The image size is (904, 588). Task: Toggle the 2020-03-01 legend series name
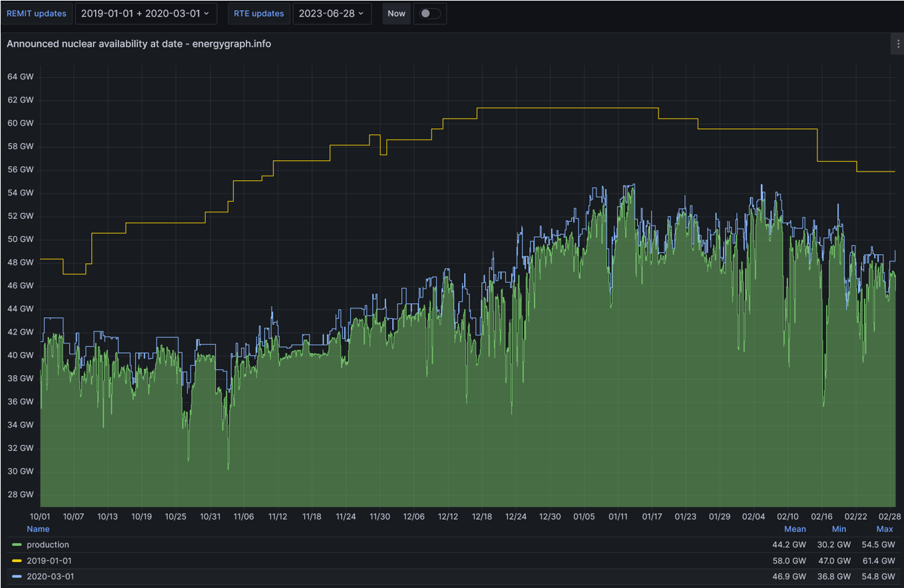point(50,577)
